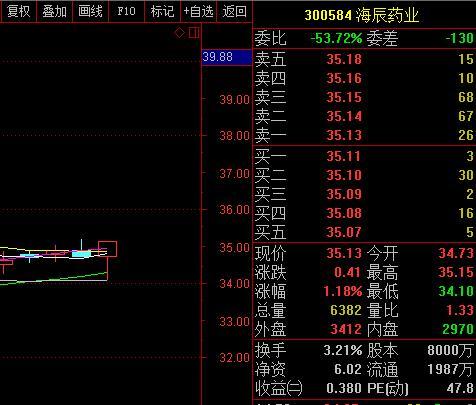Select 买四 price 35.08

(x=344, y=213)
